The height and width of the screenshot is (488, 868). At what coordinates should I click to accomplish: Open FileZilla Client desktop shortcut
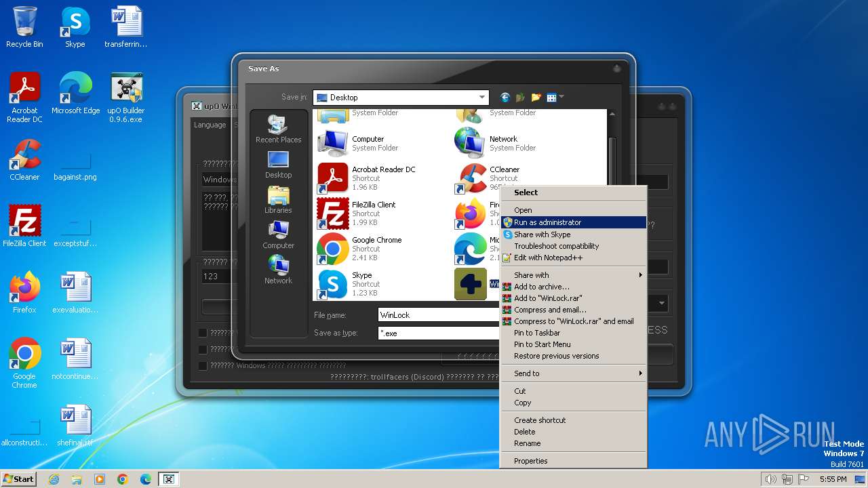point(24,226)
